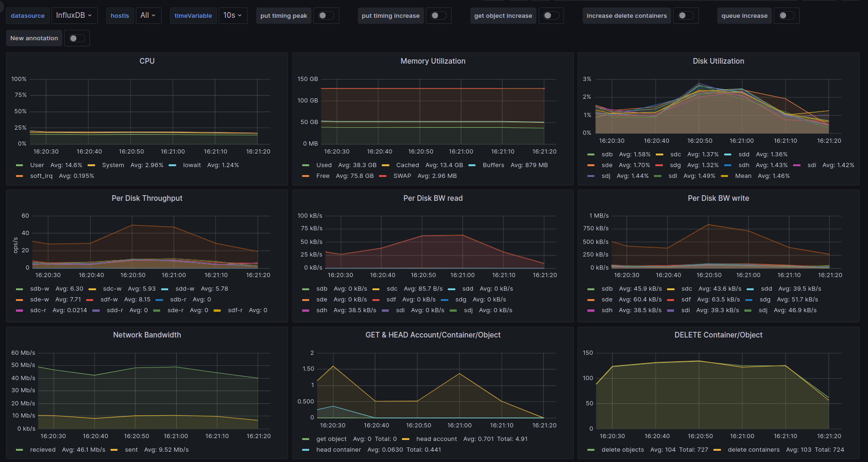
Task: Click the green color swatch beside recieved
Action: 19,450
